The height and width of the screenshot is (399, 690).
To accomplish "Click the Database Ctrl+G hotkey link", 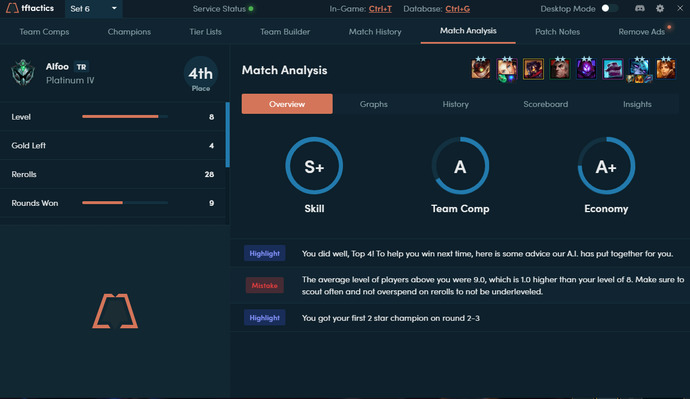I will tap(458, 9).
